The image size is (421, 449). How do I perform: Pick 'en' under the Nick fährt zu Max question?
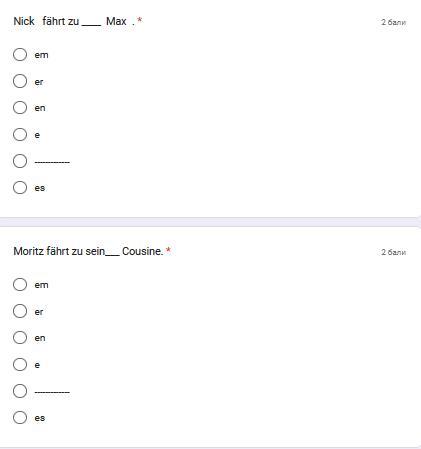click(x=20, y=108)
